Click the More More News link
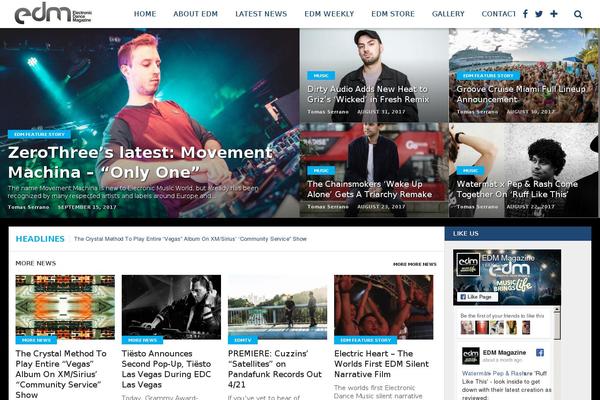600x400 pixels. click(415, 264)
